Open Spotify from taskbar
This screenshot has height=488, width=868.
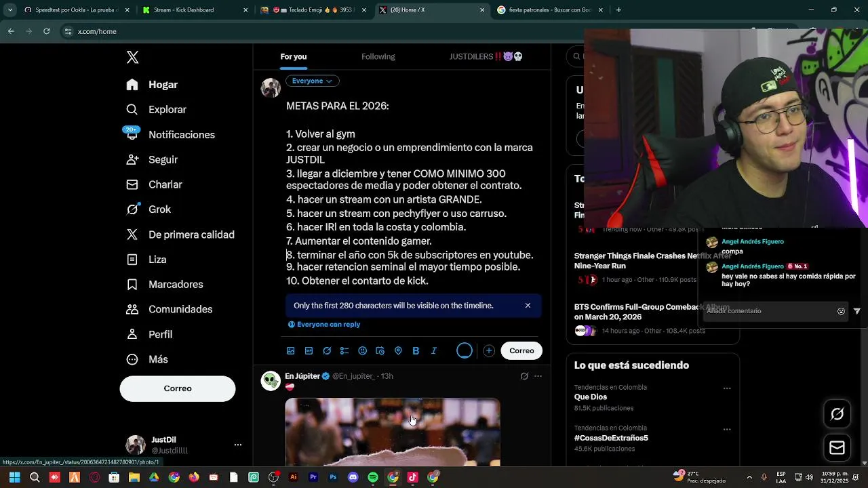[x=373, y=477]
